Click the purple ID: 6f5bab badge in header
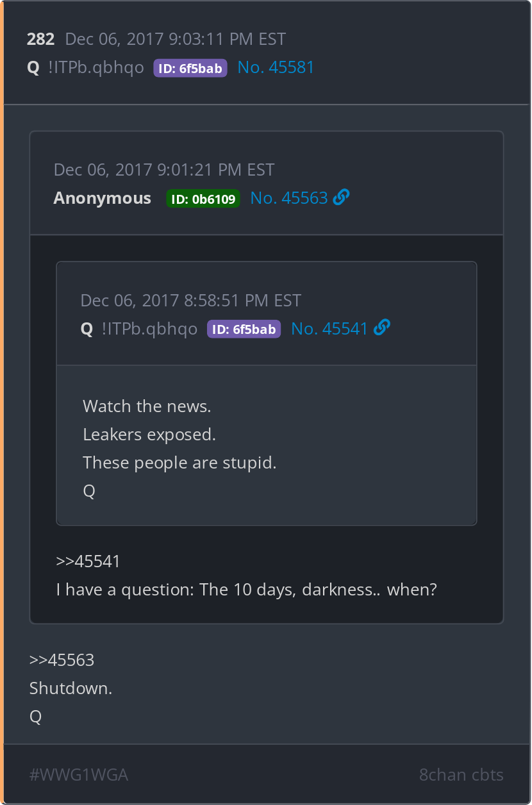This screenshot has height=805, width=532. pyautogui.click(x=190, y=68)
